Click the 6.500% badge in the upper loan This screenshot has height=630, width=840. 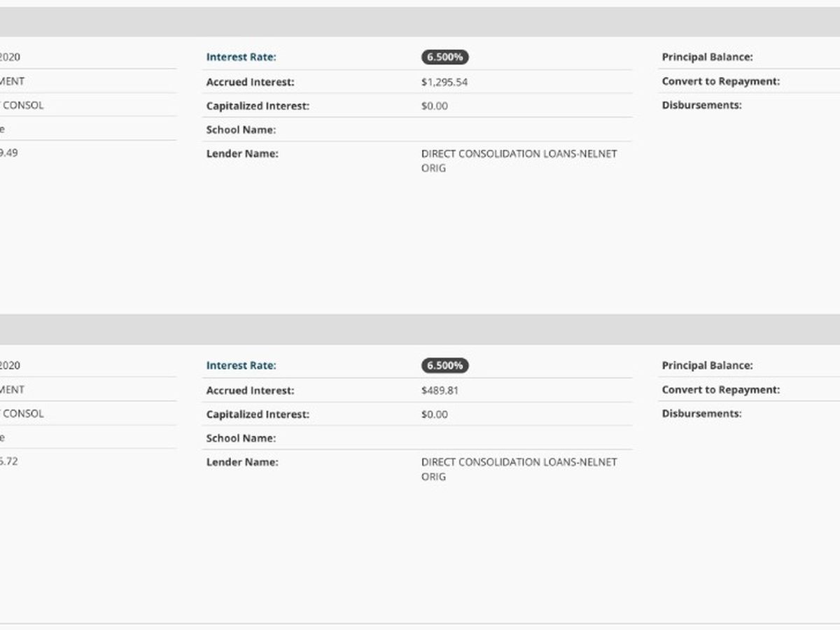tap(444, 57)
